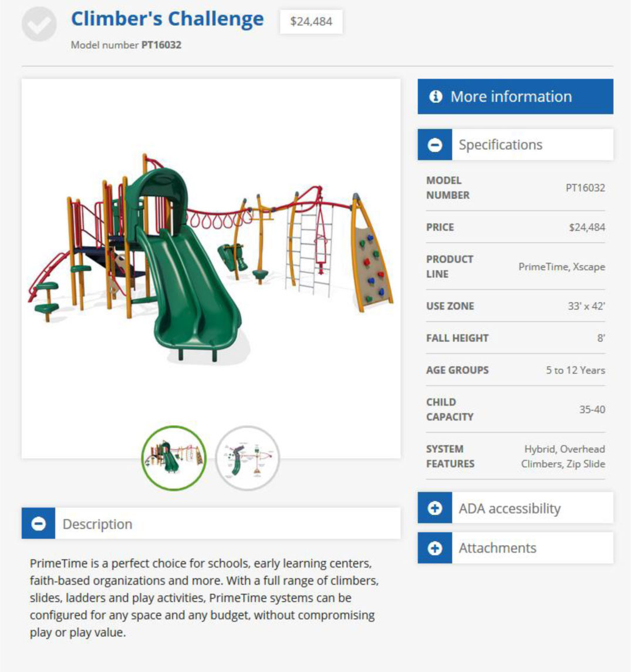
Task: Click the PrimeTime, Xscape product line value
Action: (561, 267)
